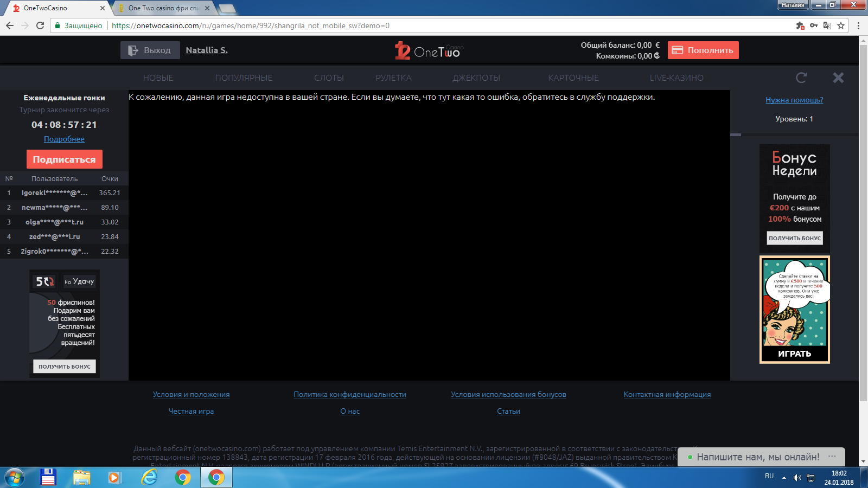Open the Политика конфиденциальности link
The width and height of the screenshot is (868, 488).
(350, 394)
